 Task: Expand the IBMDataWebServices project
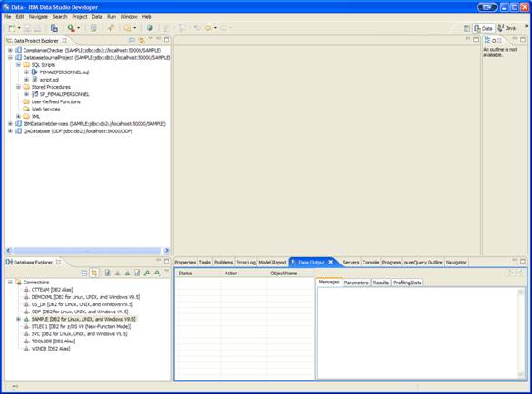10,124
